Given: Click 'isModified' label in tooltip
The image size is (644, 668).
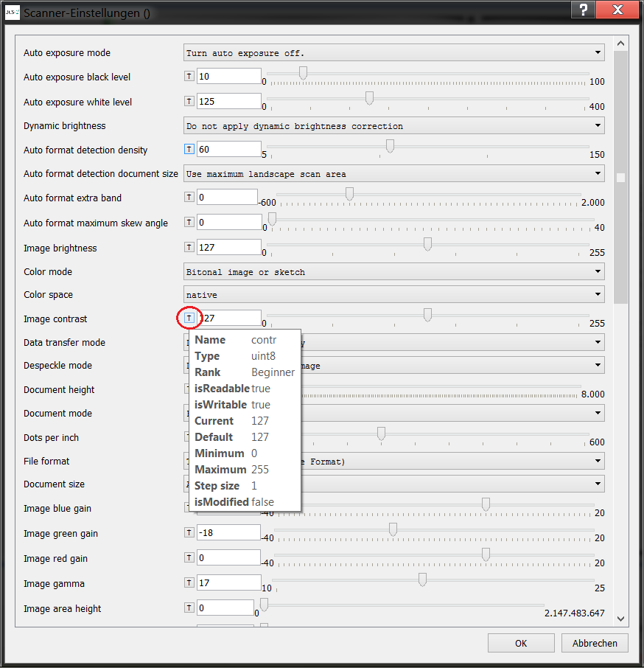Looking at the screenshot, I should coord(221,502).
